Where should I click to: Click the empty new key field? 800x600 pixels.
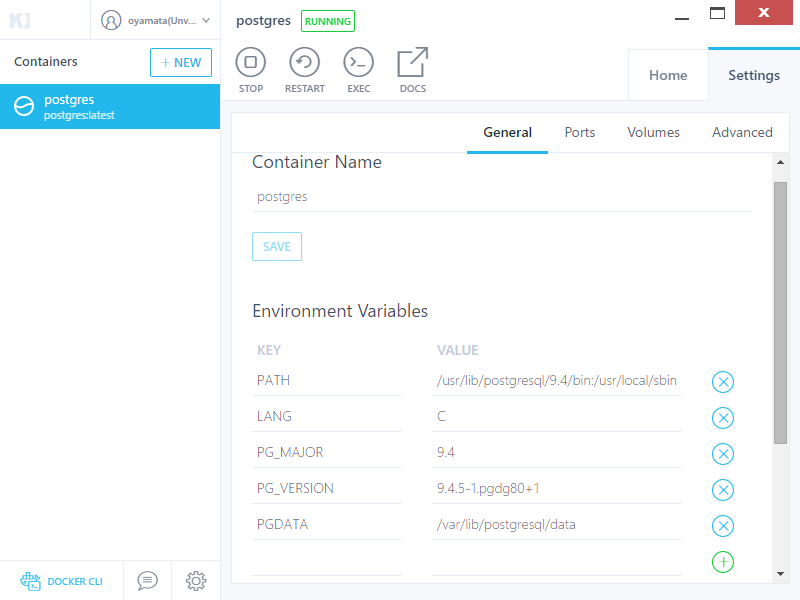coord(327,561)
